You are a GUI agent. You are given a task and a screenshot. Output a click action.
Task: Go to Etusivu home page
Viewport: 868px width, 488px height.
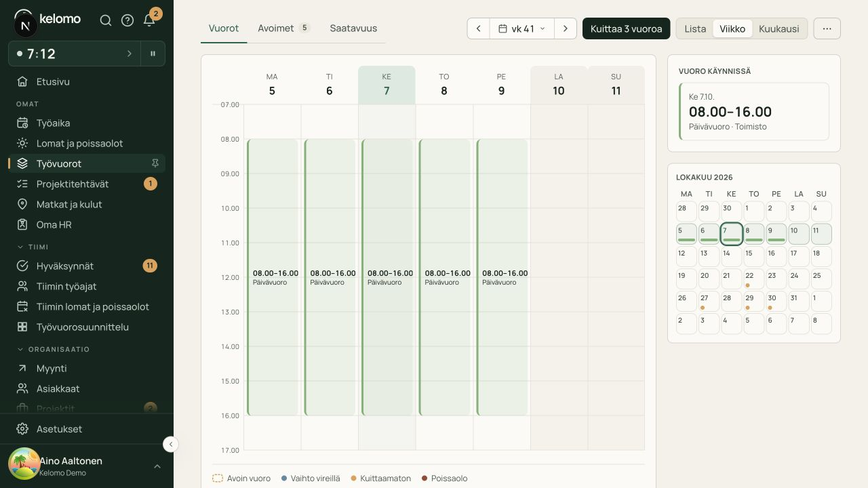point(87,82)
